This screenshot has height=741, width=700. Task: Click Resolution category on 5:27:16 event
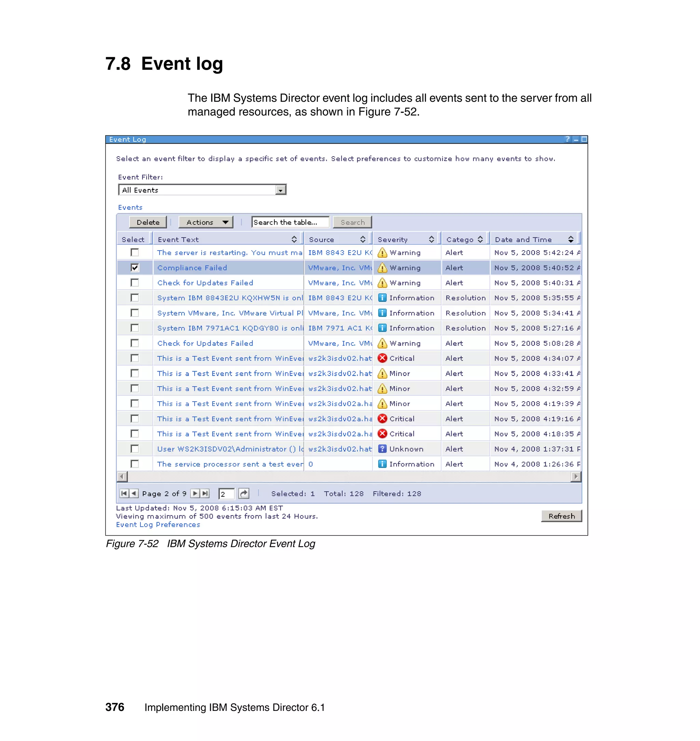(x=465, y=328)
